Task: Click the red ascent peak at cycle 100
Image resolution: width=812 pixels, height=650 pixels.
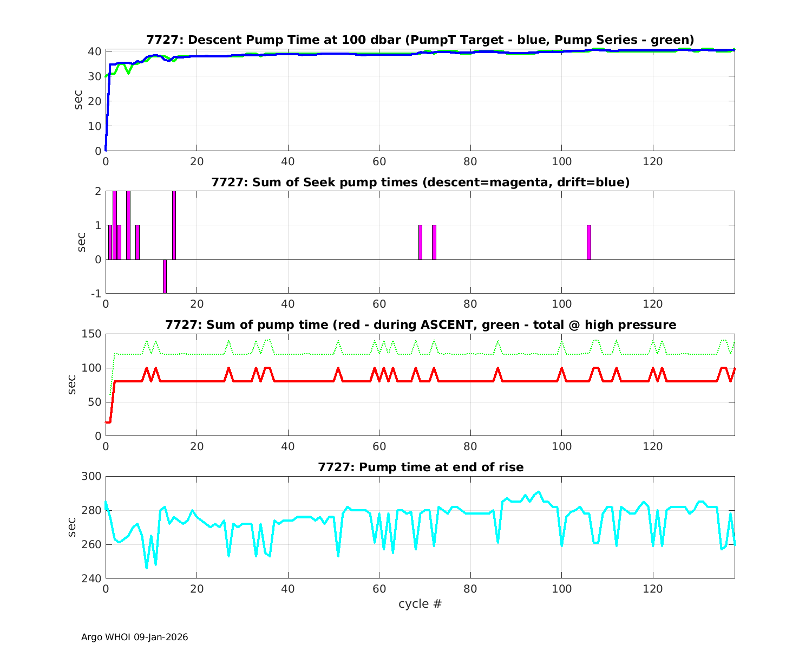Action: [x=562, y=369]
